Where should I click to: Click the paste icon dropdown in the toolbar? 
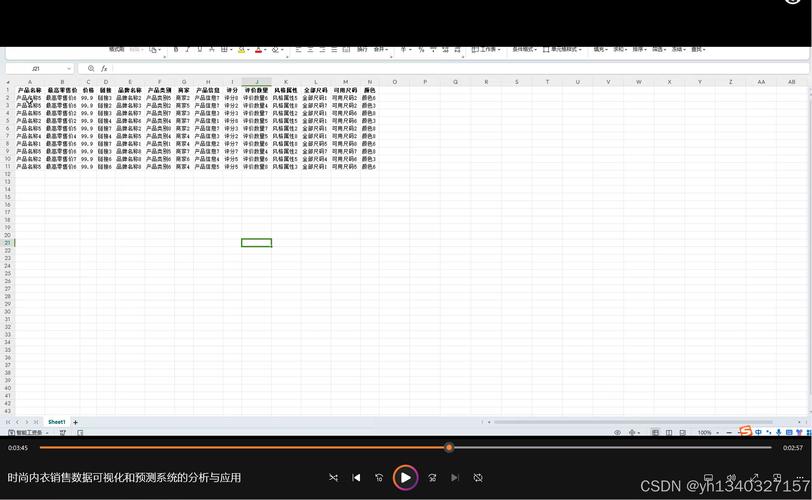coord(155,50)
